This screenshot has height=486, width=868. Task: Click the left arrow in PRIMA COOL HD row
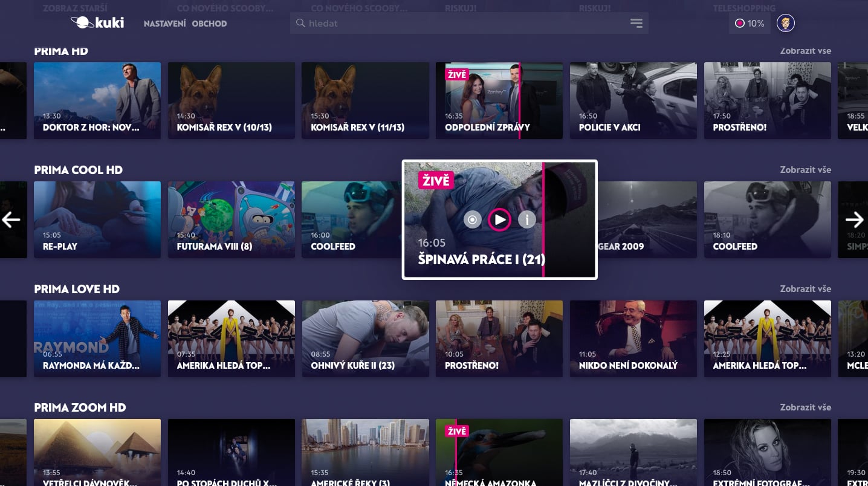[x=10, y=219]
